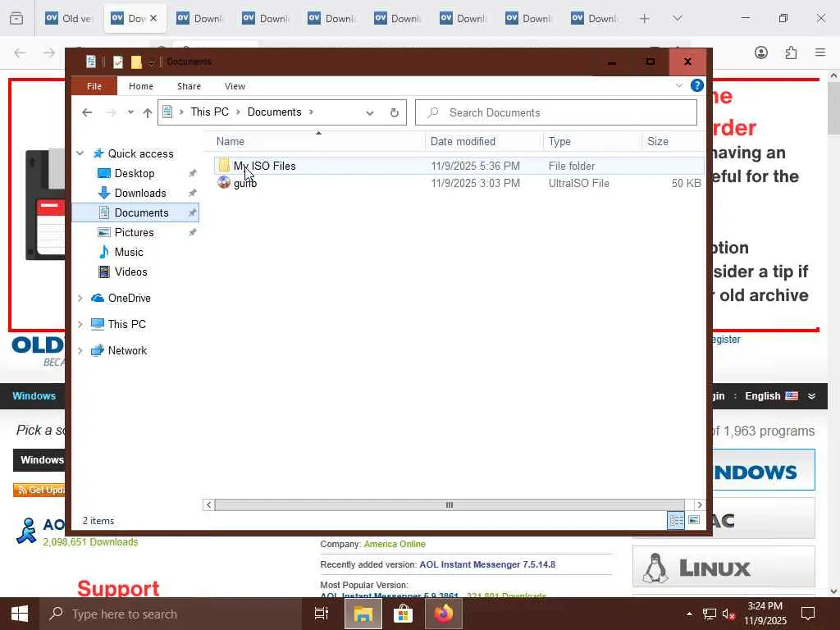Click left arrow of horizontal scrollbar
Screen dimensions: 840x630
coord(208,504)
